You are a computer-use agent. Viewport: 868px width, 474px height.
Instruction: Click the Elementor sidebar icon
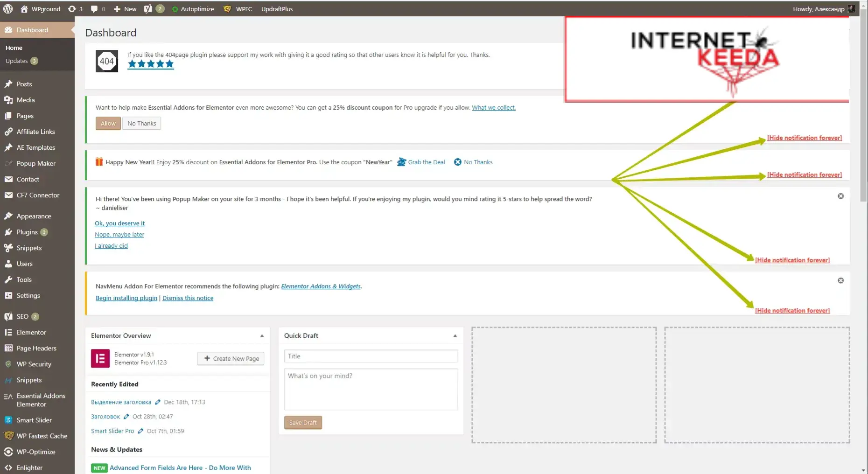(x=8, y=332)
